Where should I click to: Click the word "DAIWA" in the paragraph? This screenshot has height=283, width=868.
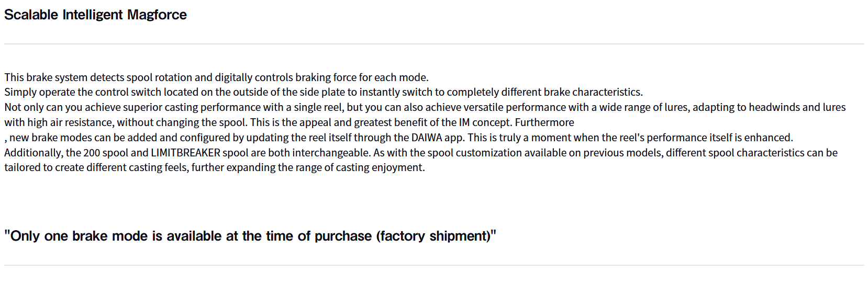pos(427,138)
